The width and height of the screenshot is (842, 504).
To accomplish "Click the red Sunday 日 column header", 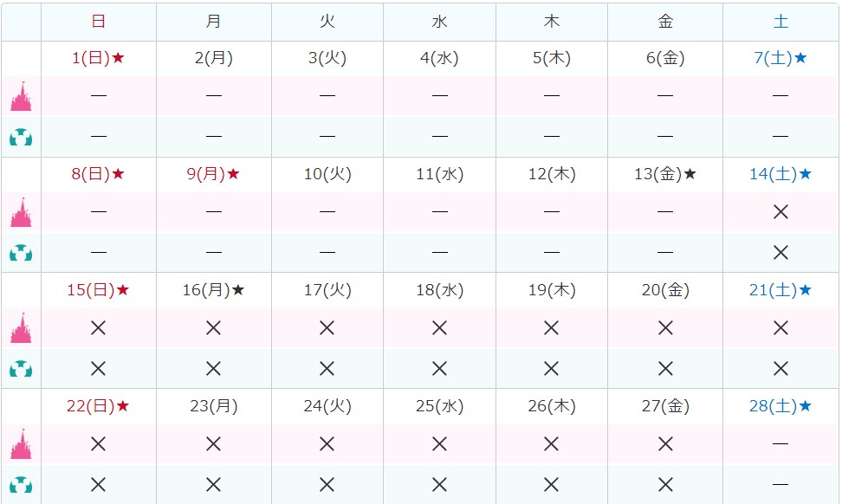I will (x=98, y=23).
